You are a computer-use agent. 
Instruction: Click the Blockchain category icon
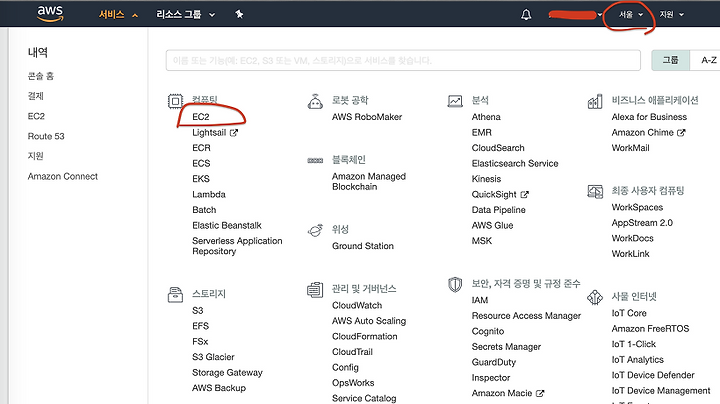[315, 160]
